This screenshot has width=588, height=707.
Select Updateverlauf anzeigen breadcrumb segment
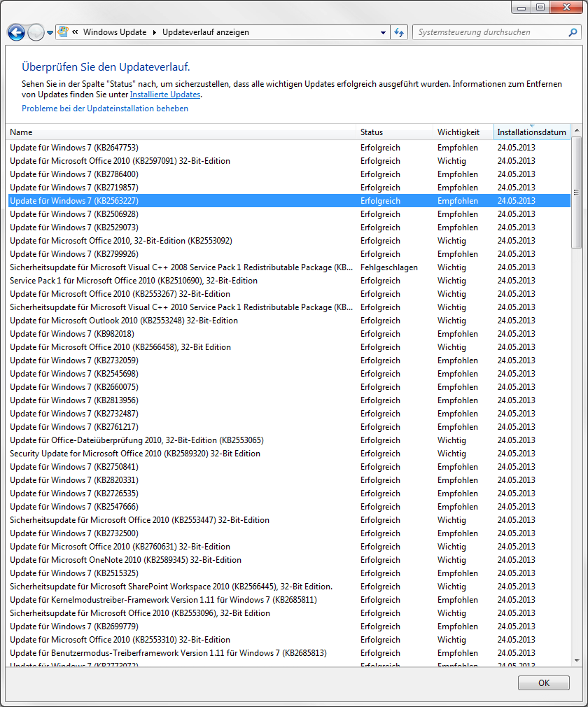[x=206, y=32]
